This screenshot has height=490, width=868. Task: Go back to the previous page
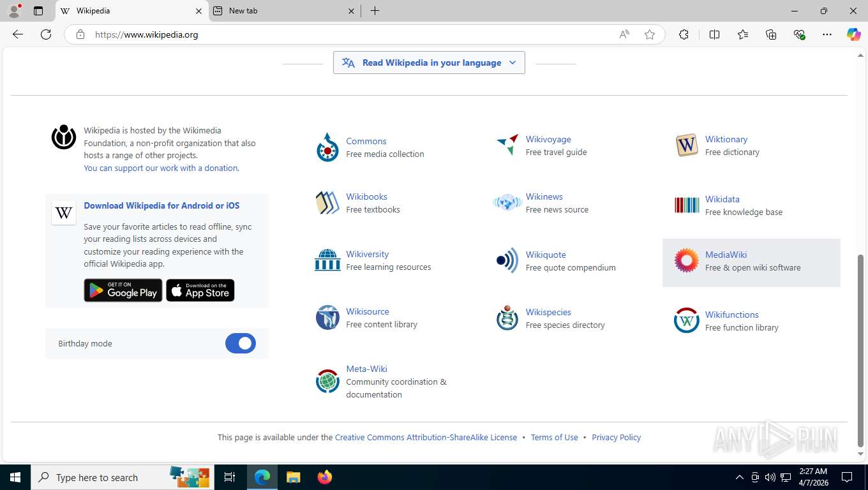18,34
